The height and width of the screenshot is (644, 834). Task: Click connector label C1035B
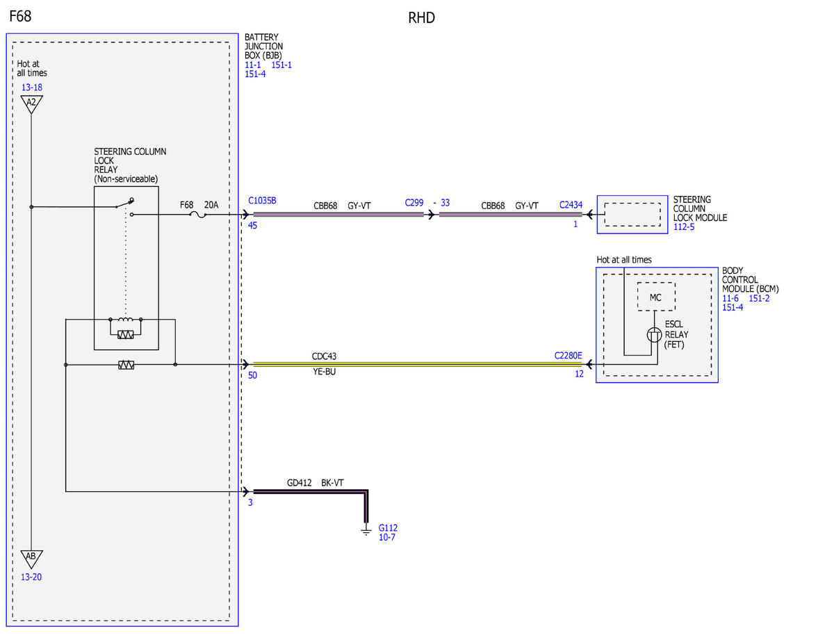click(262, 201)
